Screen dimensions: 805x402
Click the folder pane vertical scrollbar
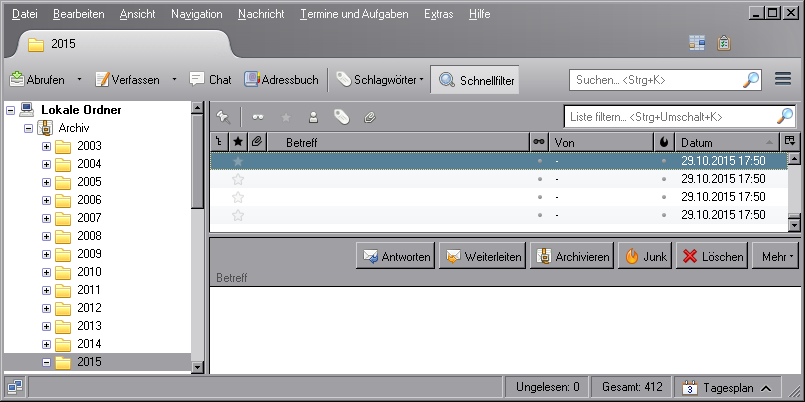(197, 237)
